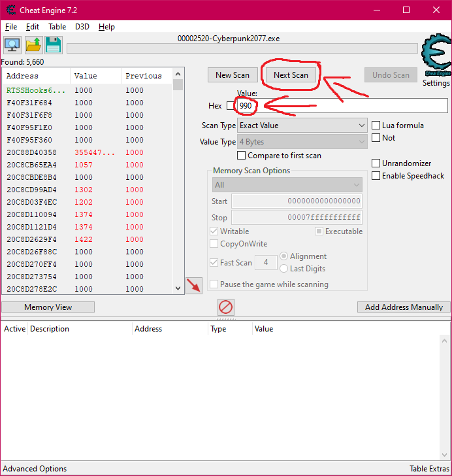452x476 pixels.
Task: Open the Table menu
Action: 57,27
